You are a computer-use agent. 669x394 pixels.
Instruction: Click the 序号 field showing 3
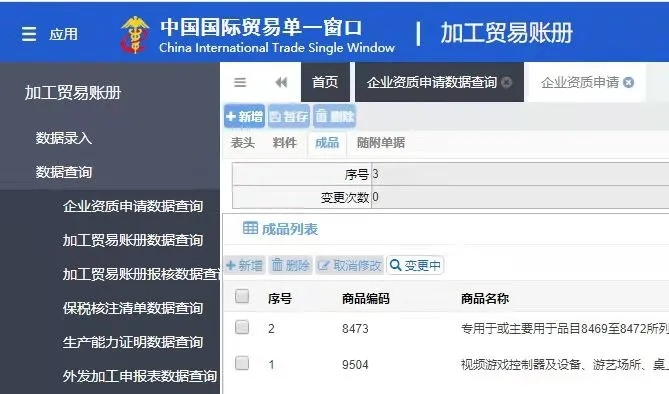[520, 174]
